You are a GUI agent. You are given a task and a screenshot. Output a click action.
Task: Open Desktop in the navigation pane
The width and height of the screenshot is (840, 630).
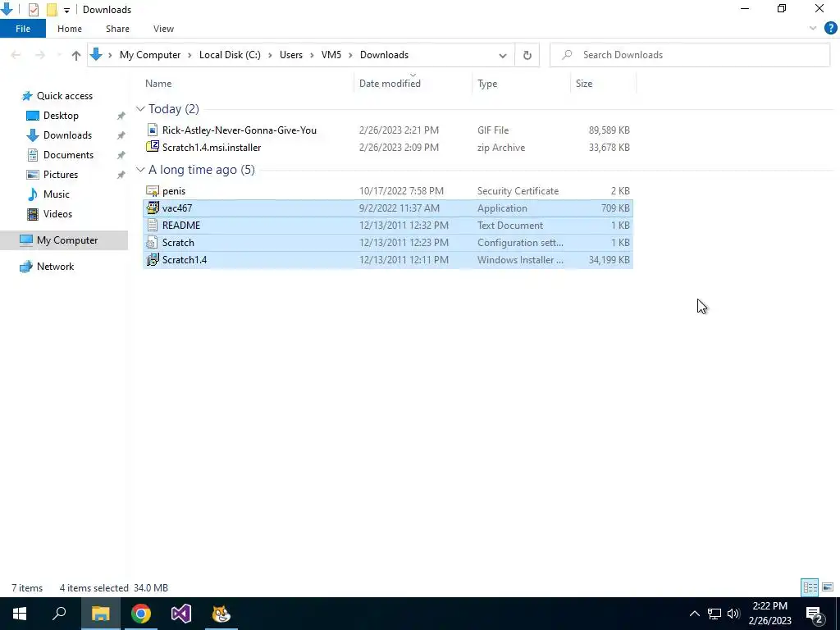point(61,116)
